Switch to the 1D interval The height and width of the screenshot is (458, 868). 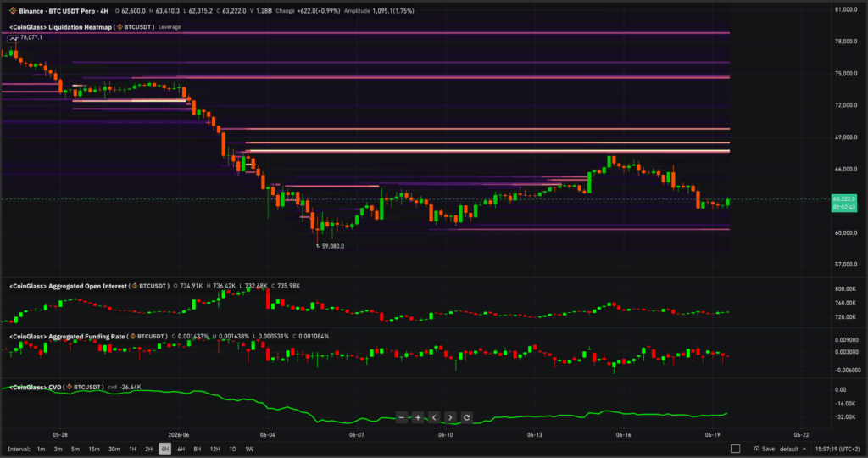[232, 449]
